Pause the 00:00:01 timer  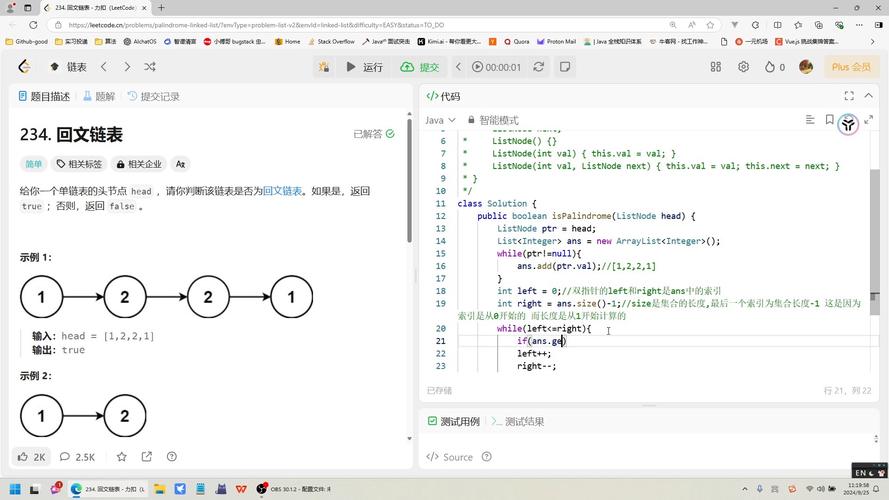coord(496,67)
